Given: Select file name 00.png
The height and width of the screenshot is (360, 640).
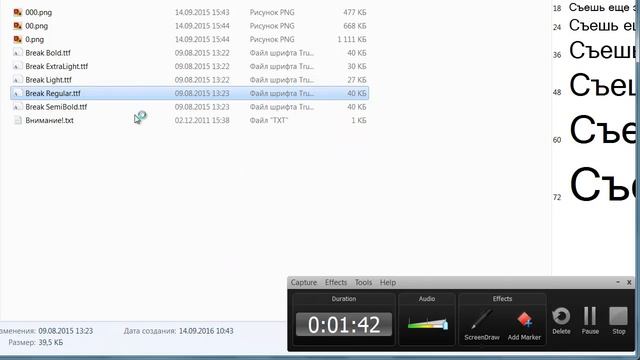Looking at the screenshot, I should coord(36,26).
